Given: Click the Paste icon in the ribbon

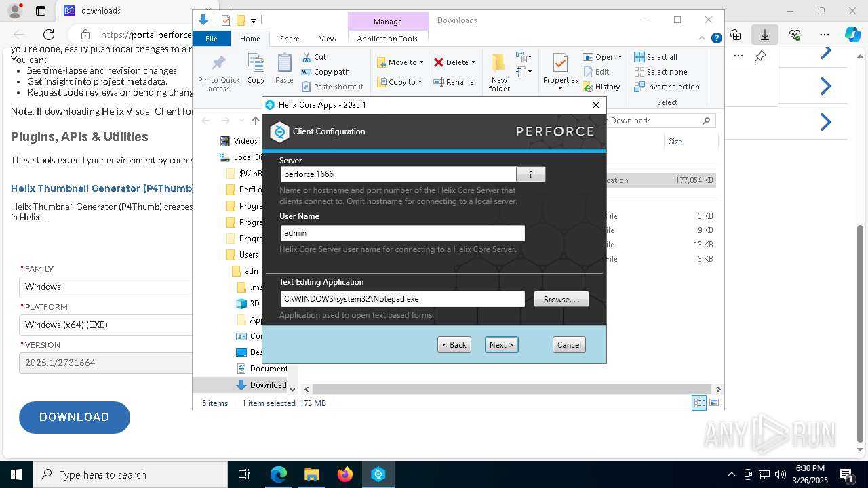Looking at the screenshot, I should (284, 63).
